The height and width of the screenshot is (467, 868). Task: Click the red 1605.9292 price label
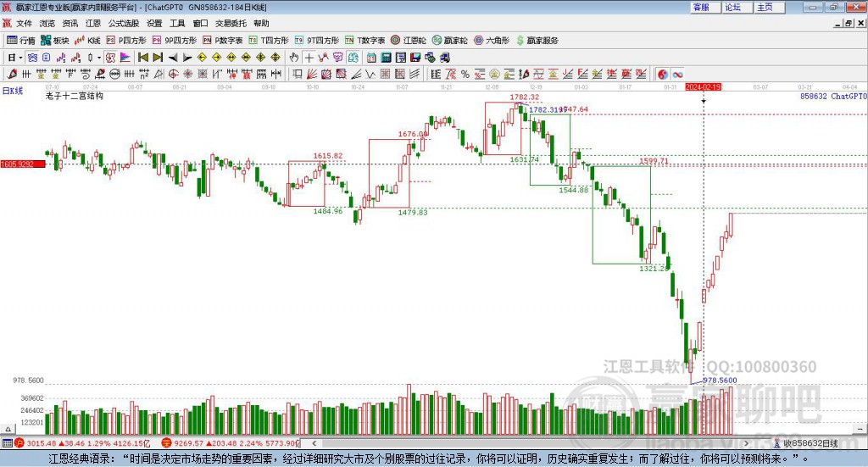point(23,164)
